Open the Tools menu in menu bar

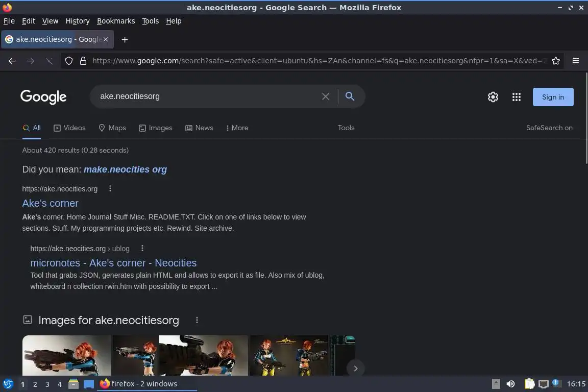pyautogui.click(x=151, y=21)
